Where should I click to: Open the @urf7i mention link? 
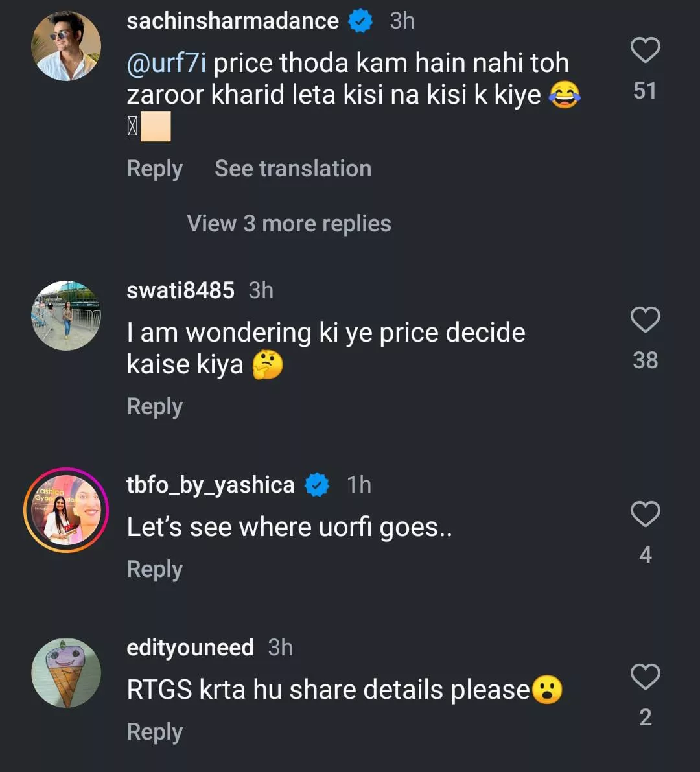[x=167, y=64]
